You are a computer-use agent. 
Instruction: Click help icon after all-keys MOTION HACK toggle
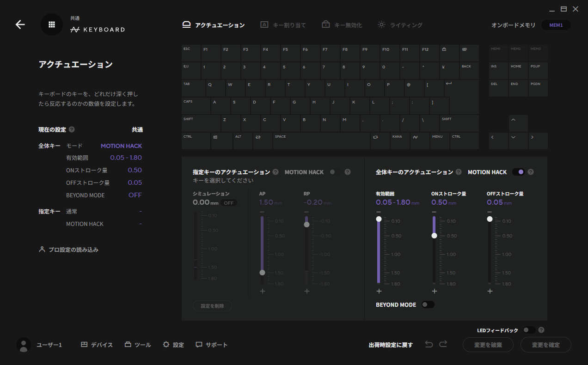531,172
